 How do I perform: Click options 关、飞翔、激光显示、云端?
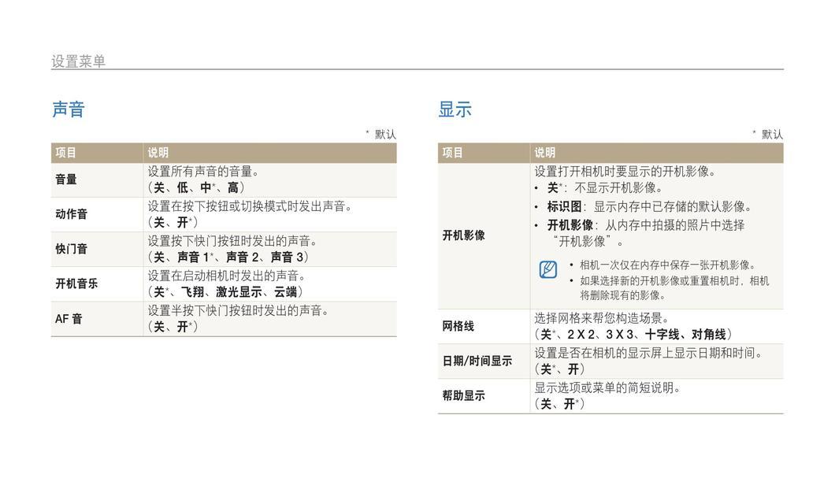[x=226, y=291]
